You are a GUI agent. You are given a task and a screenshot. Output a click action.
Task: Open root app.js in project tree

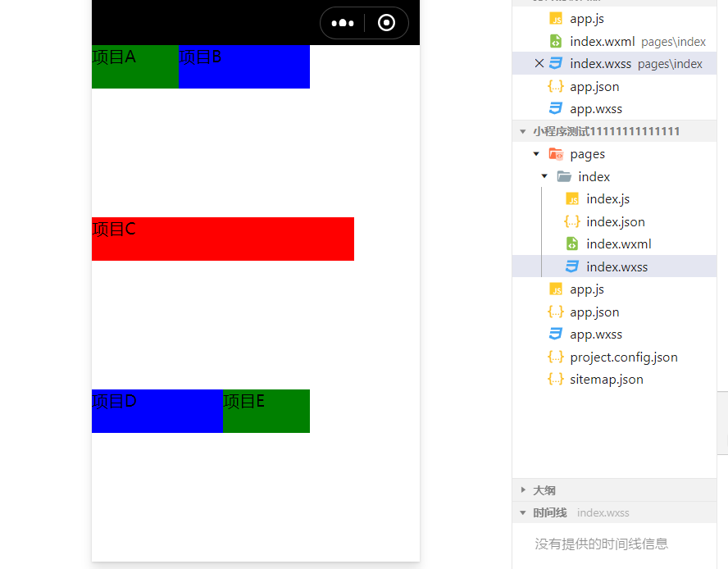(x=614, y=289)
